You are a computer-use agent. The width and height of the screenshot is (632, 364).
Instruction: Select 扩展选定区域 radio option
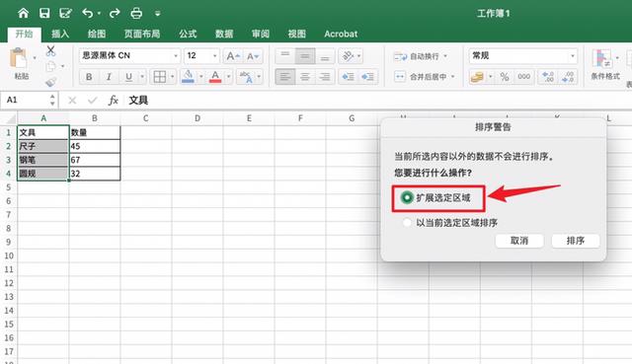point(407,197)
